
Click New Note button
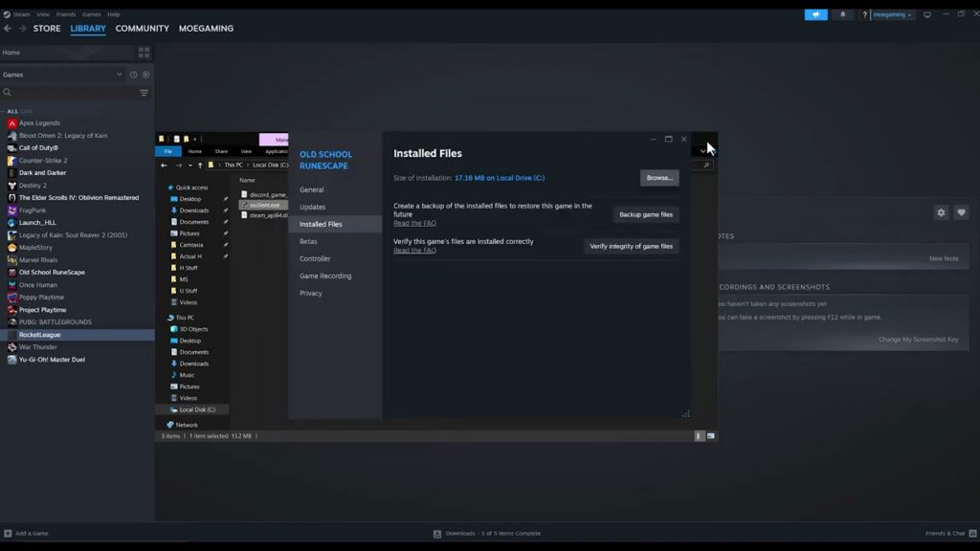pos(943,258)
